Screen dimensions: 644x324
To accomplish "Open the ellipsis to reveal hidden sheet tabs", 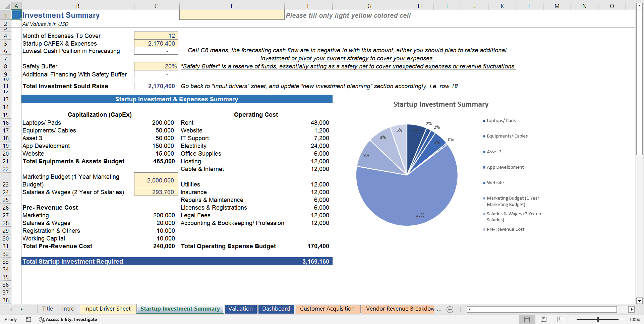I will tap(439, 309).
